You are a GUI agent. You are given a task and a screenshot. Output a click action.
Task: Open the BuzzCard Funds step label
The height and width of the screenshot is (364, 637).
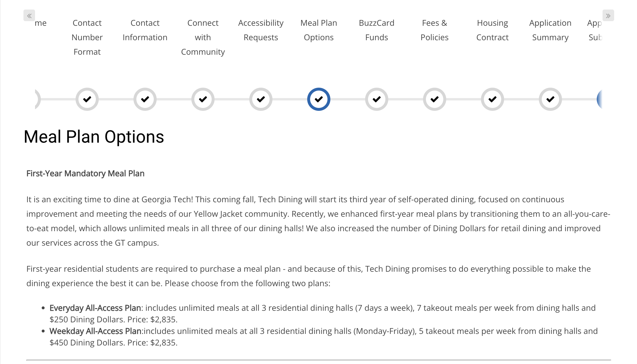coord(376,30)
